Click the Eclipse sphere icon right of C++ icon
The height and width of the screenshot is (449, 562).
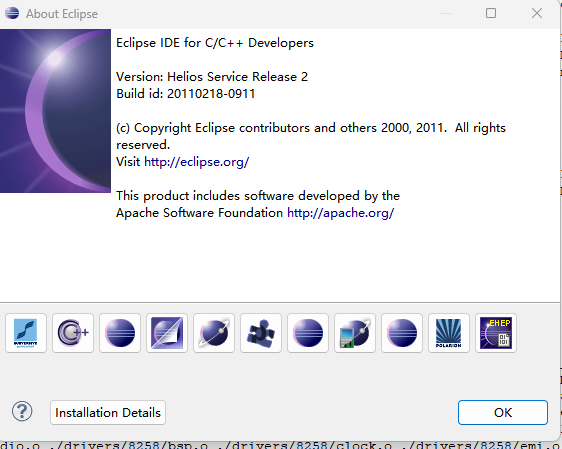(x=120, y=333)
